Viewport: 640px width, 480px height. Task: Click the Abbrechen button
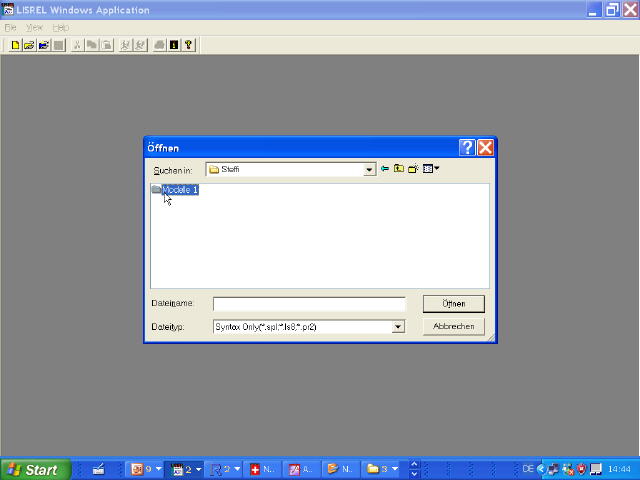tap(453, 327)
